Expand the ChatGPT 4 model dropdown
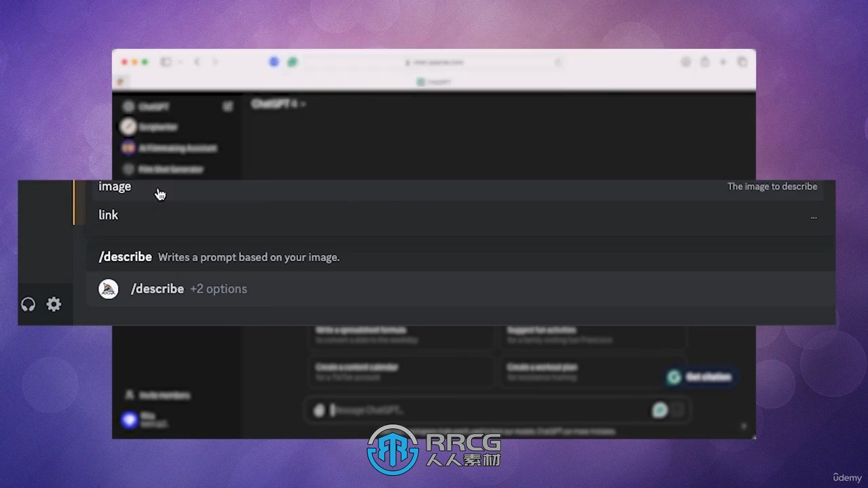The height and width of the screenshot is (488, 868). coord(278,104)
